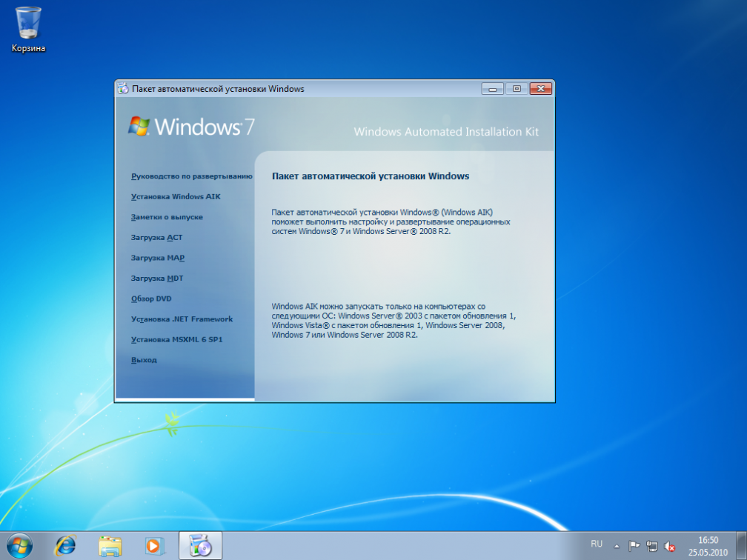Click the bold Пакет автоматической установки Windows heading
The width and height of the screenshot is (747, 560).
[371, 176]
